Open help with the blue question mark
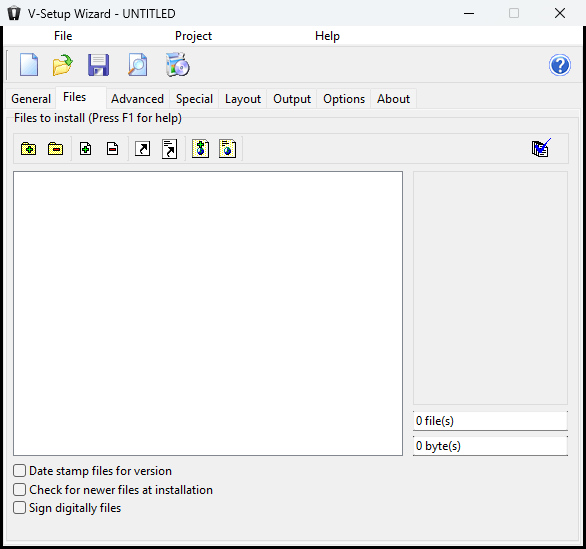Image resolution: width=586 pixels, height=549 pixels. (x=559, y=65)
